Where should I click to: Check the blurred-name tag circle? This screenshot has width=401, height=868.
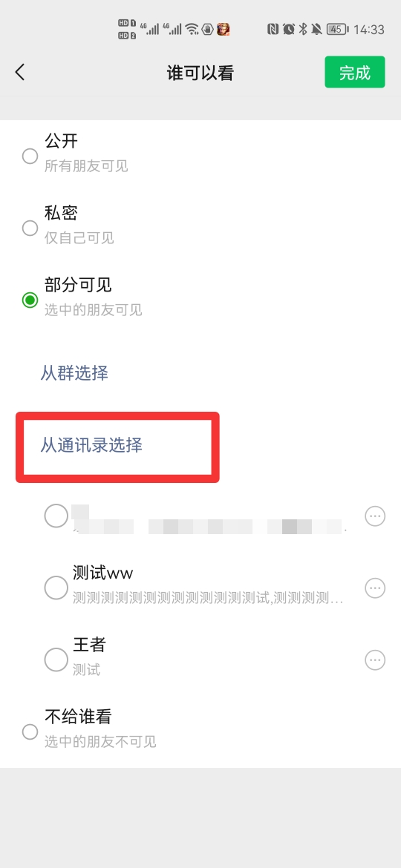point(56,516)
